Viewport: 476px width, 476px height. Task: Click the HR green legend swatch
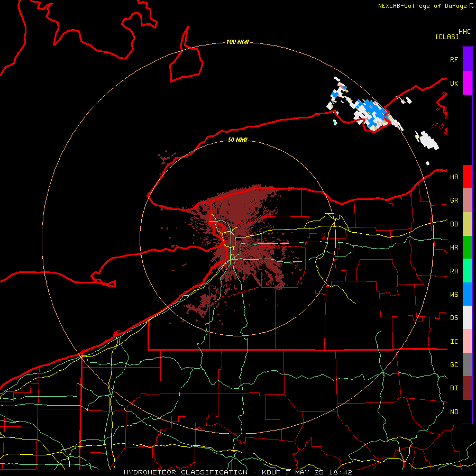(x=467, y=248)
